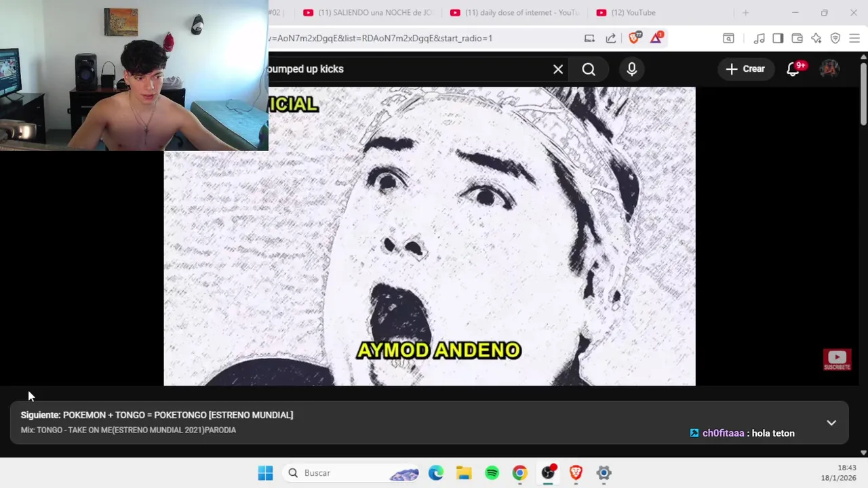Open the Brave Wallet icon
Image resolution: width=868 pixels, height=488 pixels.
pyautogui.click(x=797, y=39)
